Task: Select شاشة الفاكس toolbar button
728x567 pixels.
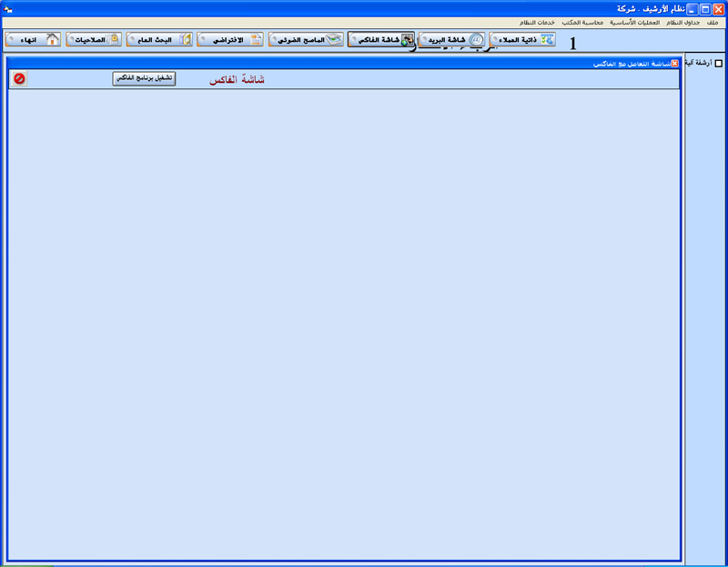Action: [x=380, y=40]
